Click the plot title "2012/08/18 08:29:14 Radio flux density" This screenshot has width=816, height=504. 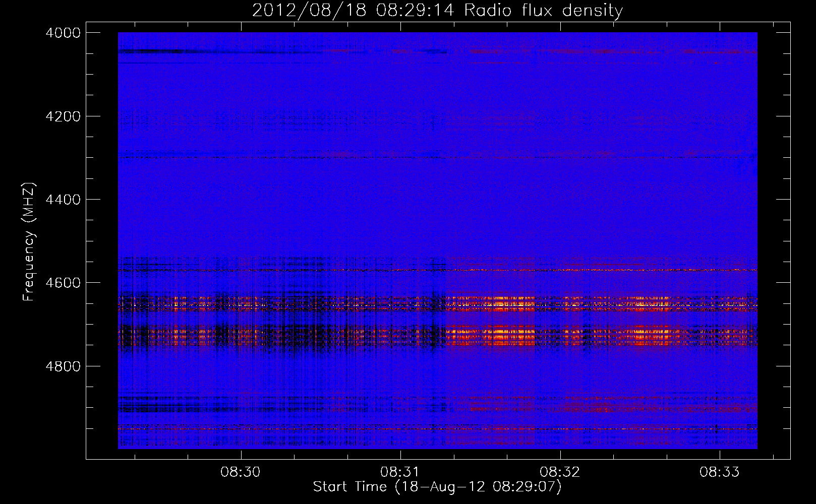coord(437,10)
